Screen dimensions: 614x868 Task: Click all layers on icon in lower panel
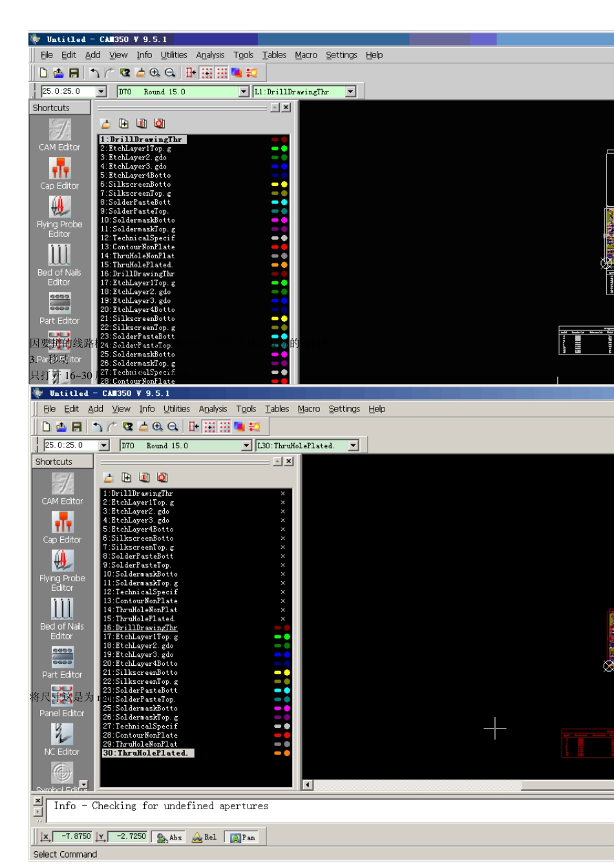tap(144, 477)
